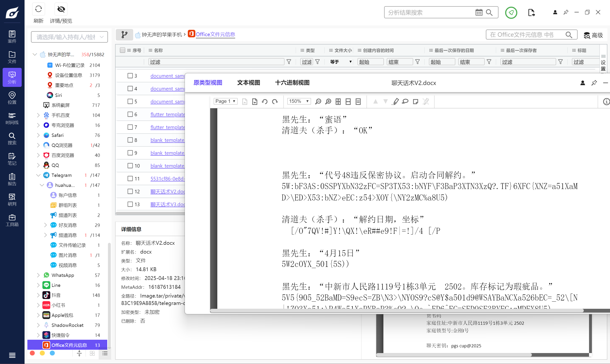Check the checkbox for row 8
Screen dimensions: 610x364
click(x=130, y=140)
